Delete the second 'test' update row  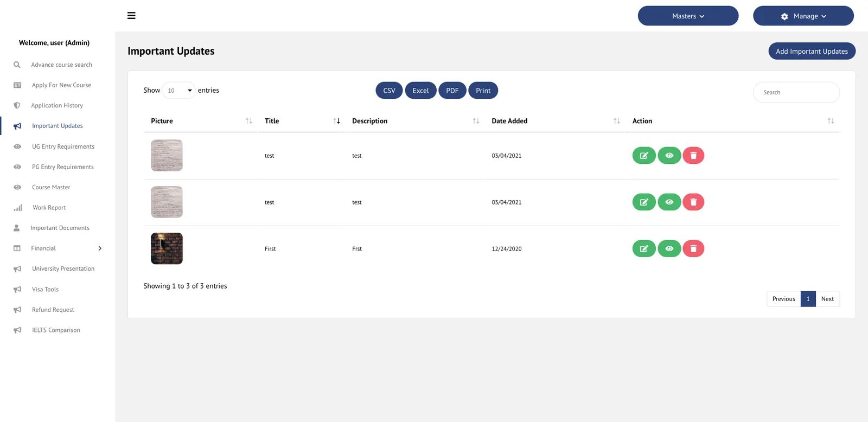(x=693, y=202)
